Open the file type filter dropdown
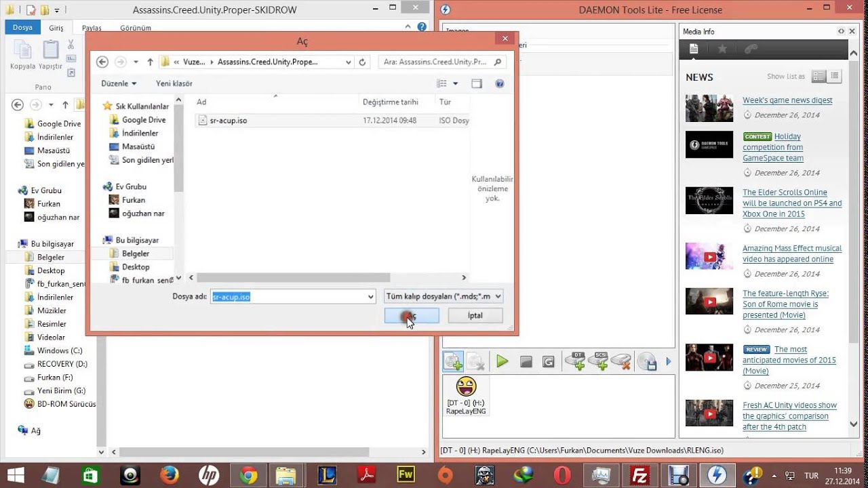Viewport: 868px width, 488px height. point(443,297)
